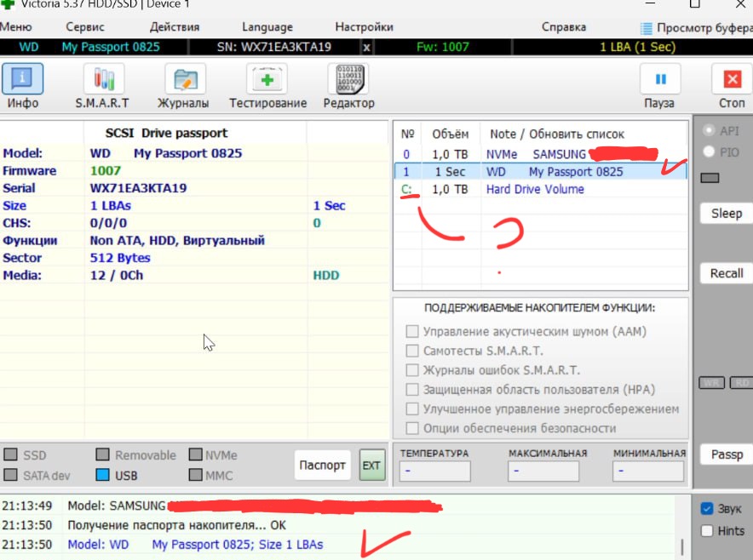
Task: Select drive 0 NVMe SAMSUNG row
Action: tap(540, 154)
